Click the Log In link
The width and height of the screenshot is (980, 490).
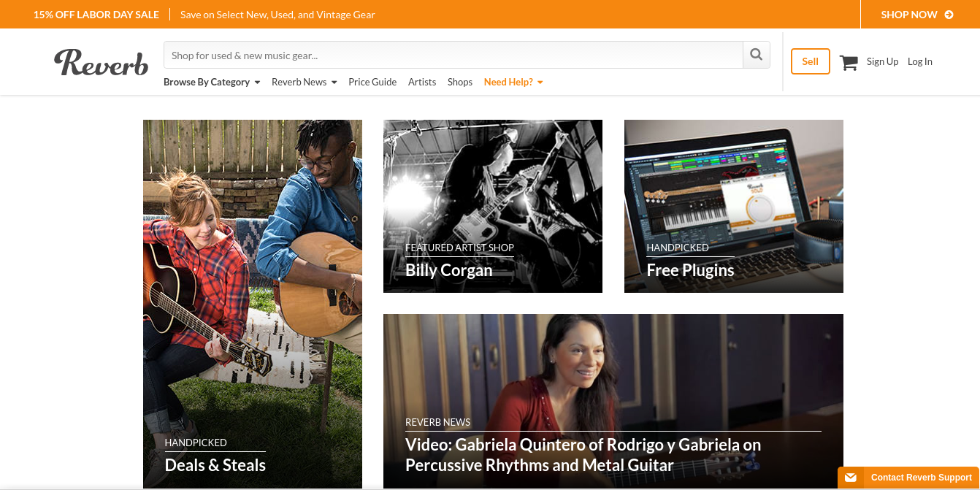(920, 61)
